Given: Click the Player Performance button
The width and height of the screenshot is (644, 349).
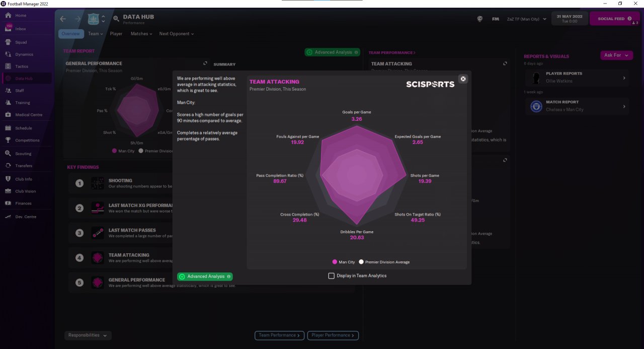Looking at the screenshot, I should (333, 335).
